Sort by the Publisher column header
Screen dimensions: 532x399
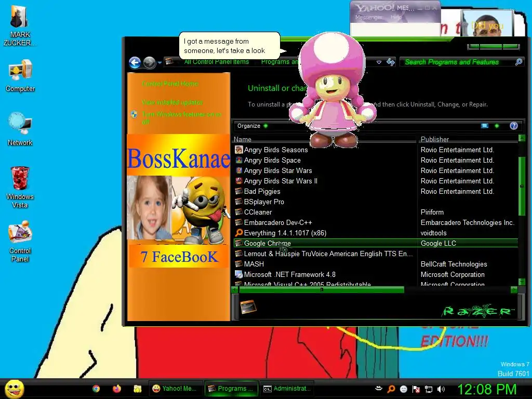tap(468, 139)
